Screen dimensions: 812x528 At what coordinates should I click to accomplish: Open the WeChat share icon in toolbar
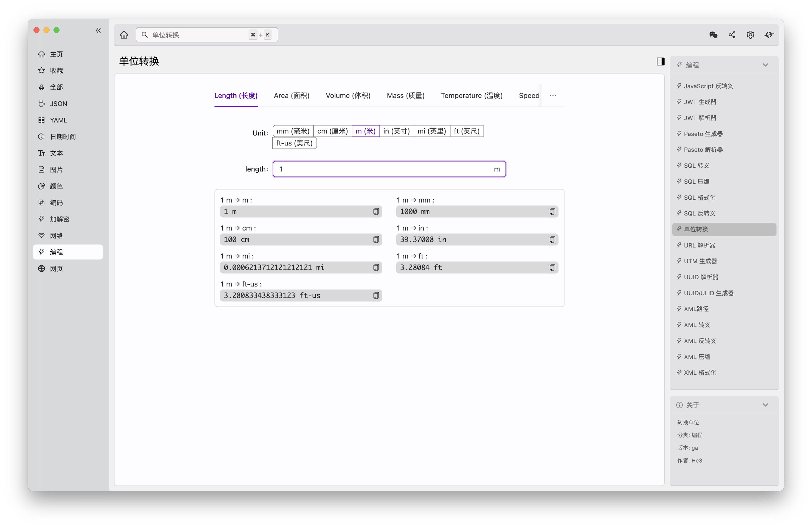pyautogui.click(x=713, y=34)
